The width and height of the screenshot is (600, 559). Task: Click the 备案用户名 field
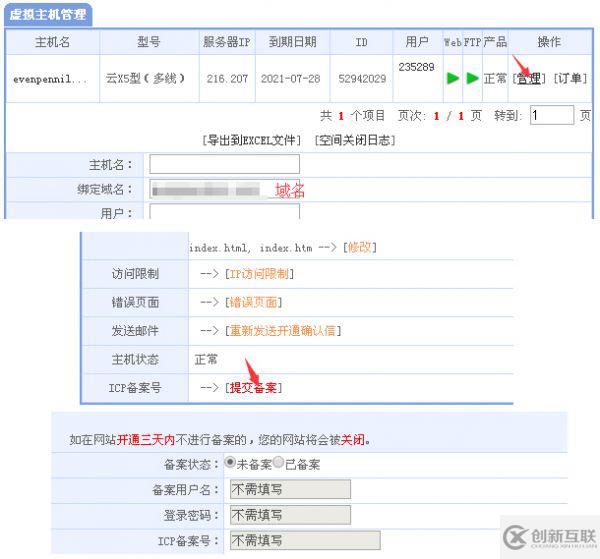[290, 489]
